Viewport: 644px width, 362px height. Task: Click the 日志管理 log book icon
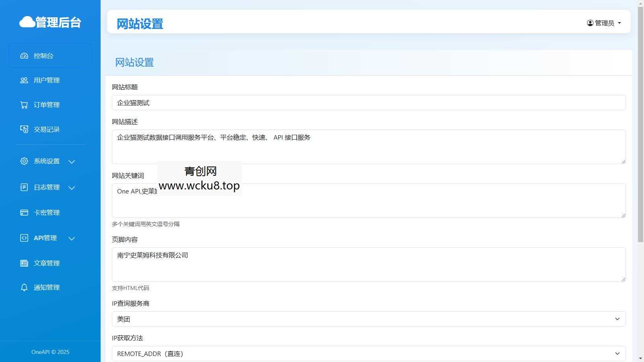tap(23, 187)
